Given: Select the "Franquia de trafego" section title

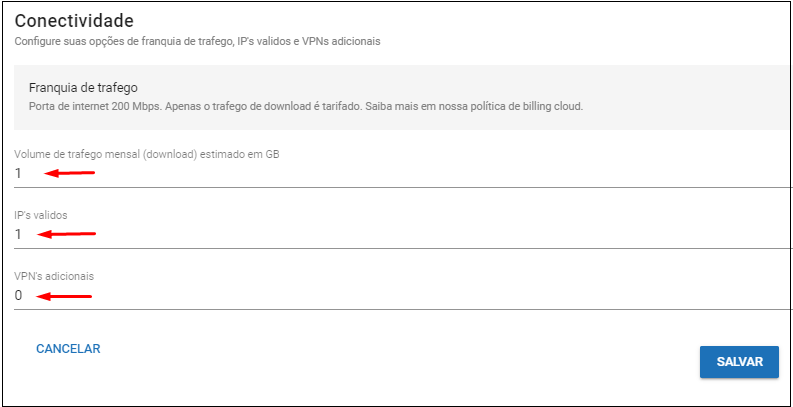Looking at the screenshot, I should 83,87.
